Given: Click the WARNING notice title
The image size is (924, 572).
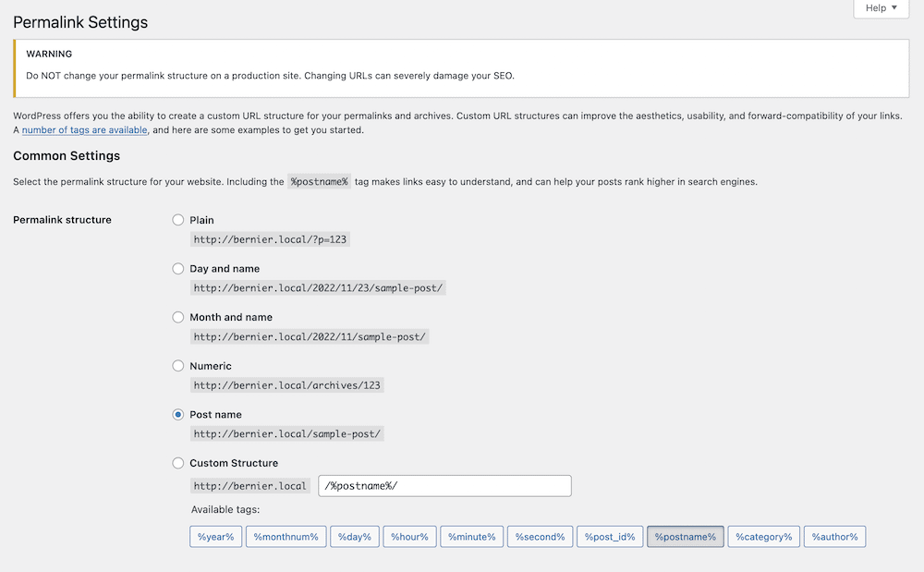Looking at the screenshot, I should click(49, 54).
